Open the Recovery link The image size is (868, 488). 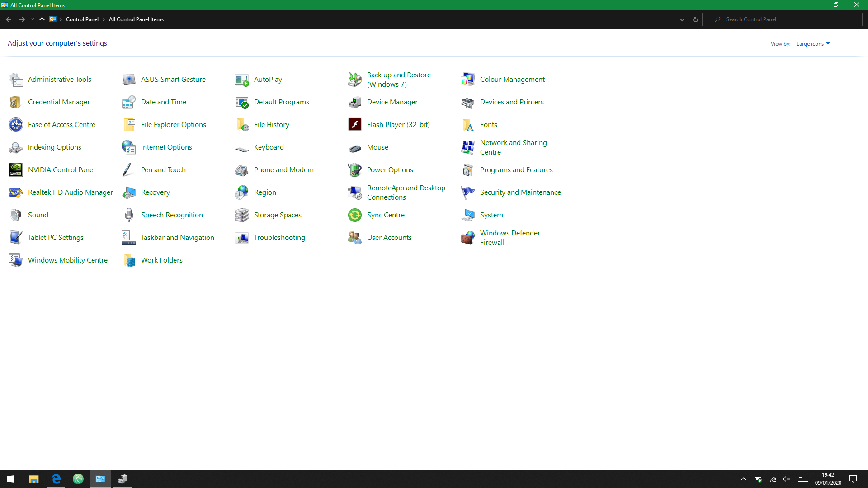[x=156, y=192]
